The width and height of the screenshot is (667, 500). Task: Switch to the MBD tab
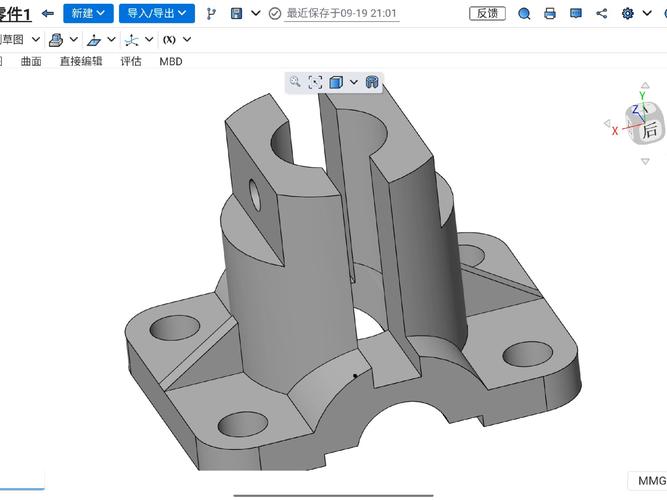(x=171, y=62)
